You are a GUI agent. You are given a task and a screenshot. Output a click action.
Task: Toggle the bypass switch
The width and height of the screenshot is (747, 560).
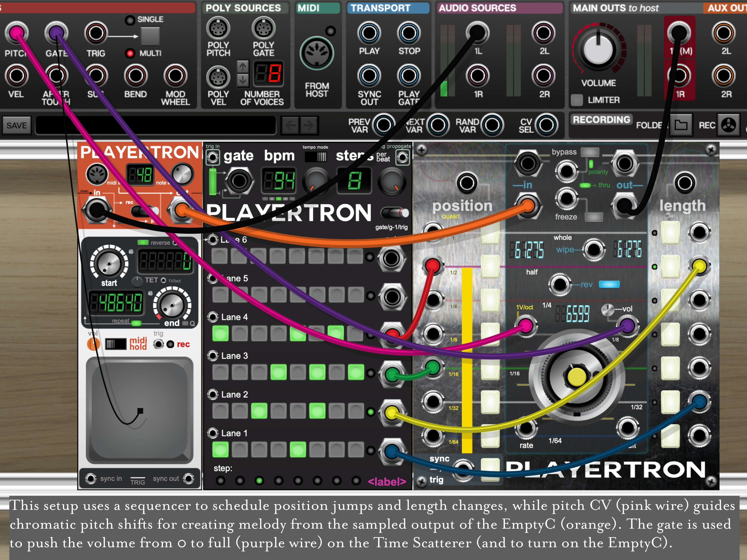(x=590, y=152)
